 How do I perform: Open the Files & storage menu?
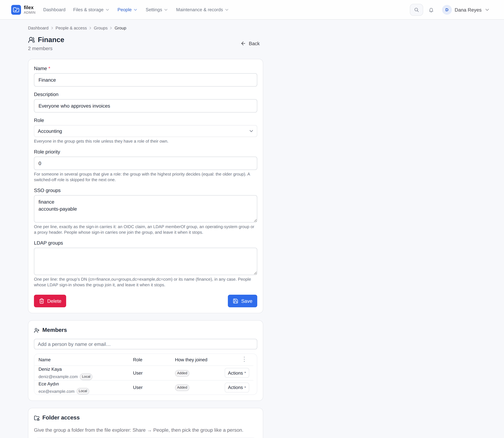(91, 10)
